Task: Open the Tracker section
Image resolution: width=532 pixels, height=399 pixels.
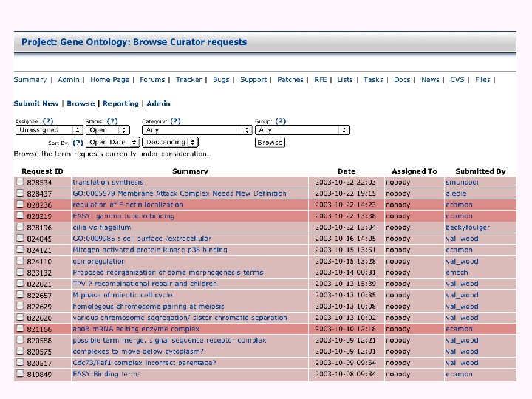Action: click(189, 79)
